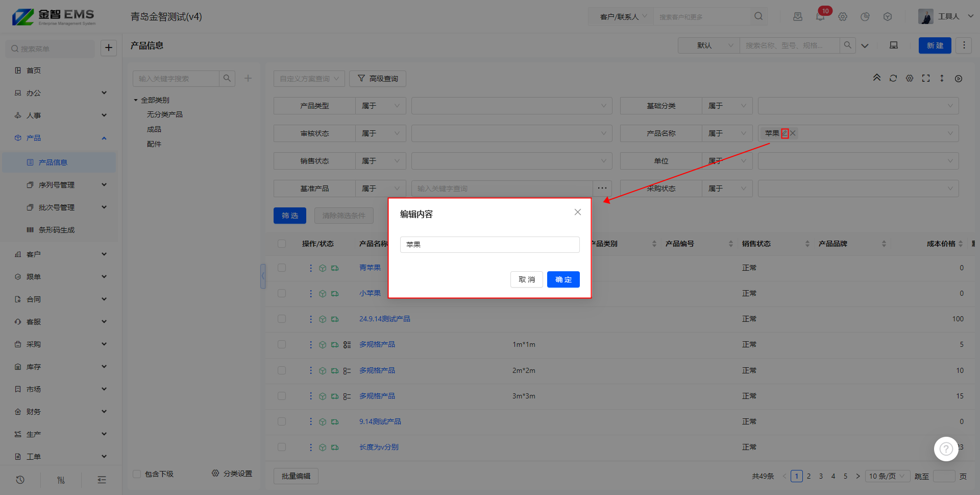Click the monitor icon next to 新建
The image size is (980, 495).
894,45
